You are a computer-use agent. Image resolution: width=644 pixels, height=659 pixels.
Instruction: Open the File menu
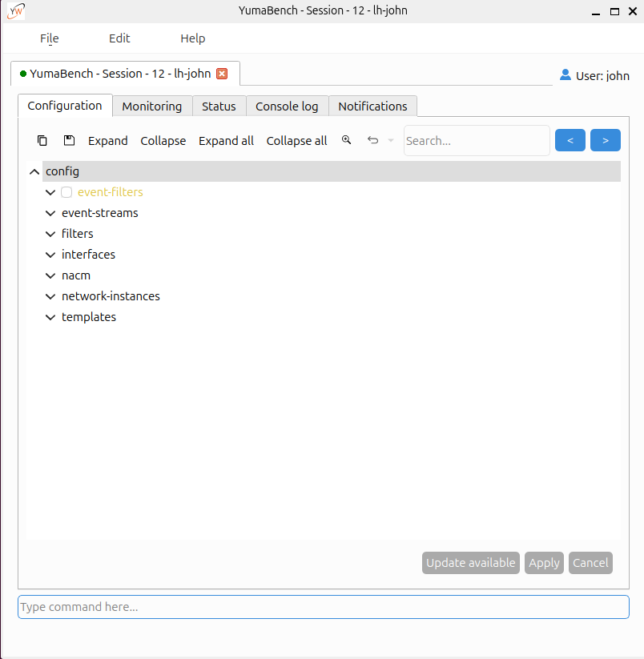[50, 38]
